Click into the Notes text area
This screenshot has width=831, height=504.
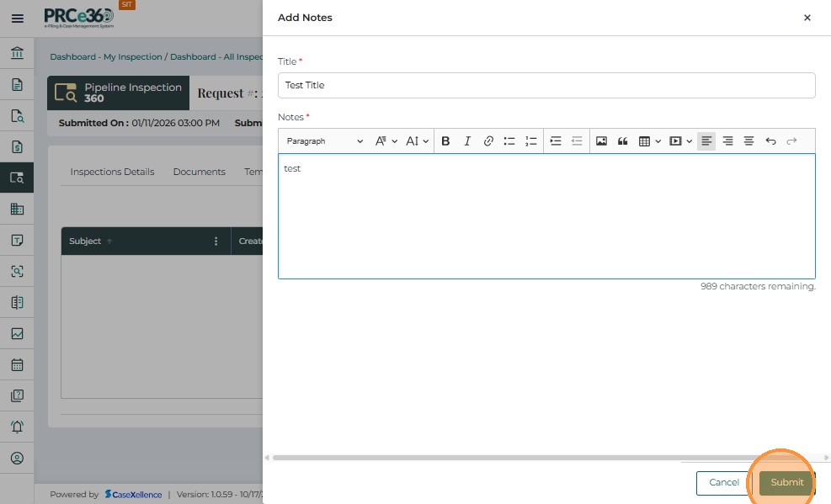(x=546, y=216)
